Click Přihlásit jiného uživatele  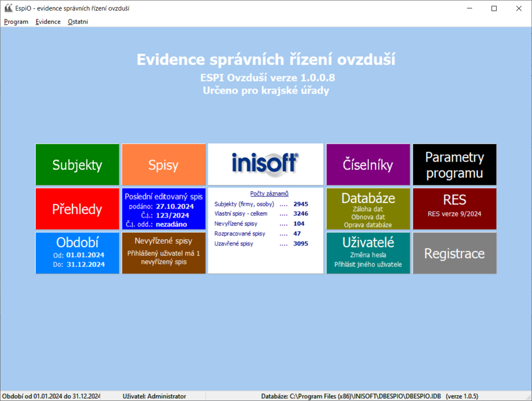(x=368, y=265)
